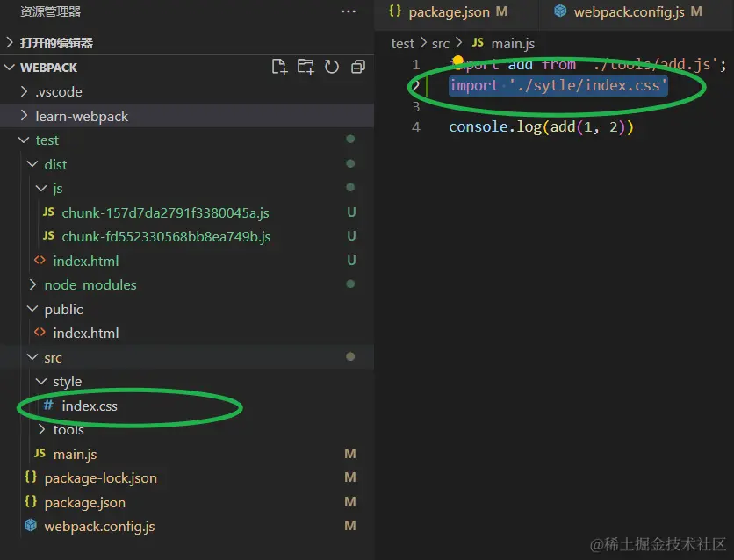This screenshot has height=560, width=734.
Task: Open main.js in the file tree
Action: pyautogui.click(x=75, y=455)
